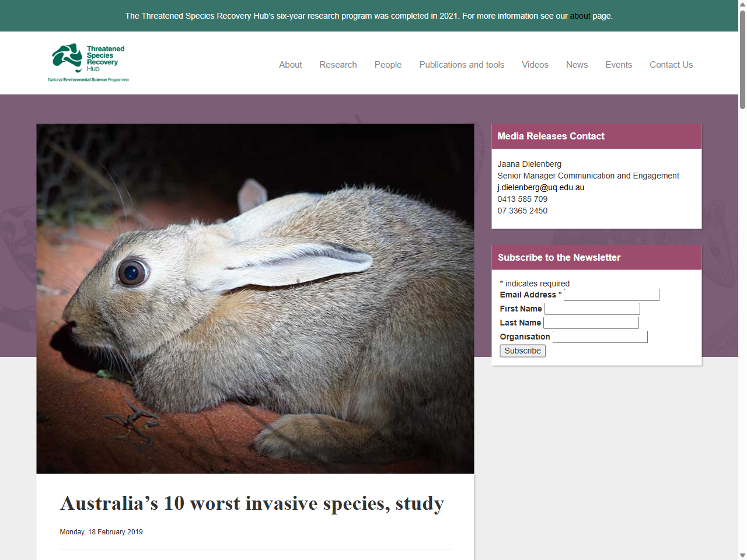747x560 pixels.
Task: Click the scrollbar down arrow
Action: 742,555
